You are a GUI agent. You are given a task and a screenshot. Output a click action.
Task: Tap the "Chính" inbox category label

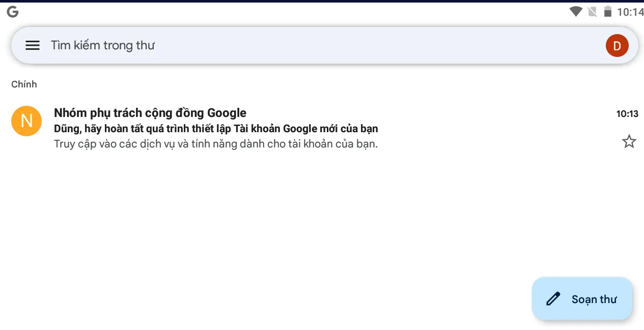[24, 84]
